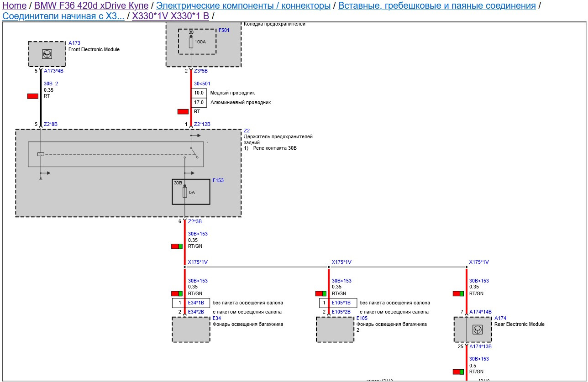This screenshot has width=588, height=382.
Task: Click 'с пакетом освещения салона' beside E105*2B
Action: [394, 312]
